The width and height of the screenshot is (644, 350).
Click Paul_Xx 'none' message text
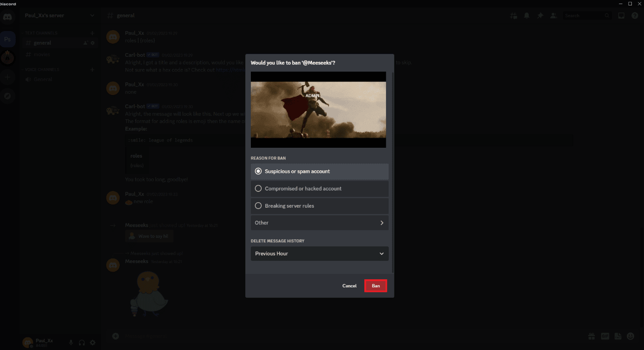point(130,91)
